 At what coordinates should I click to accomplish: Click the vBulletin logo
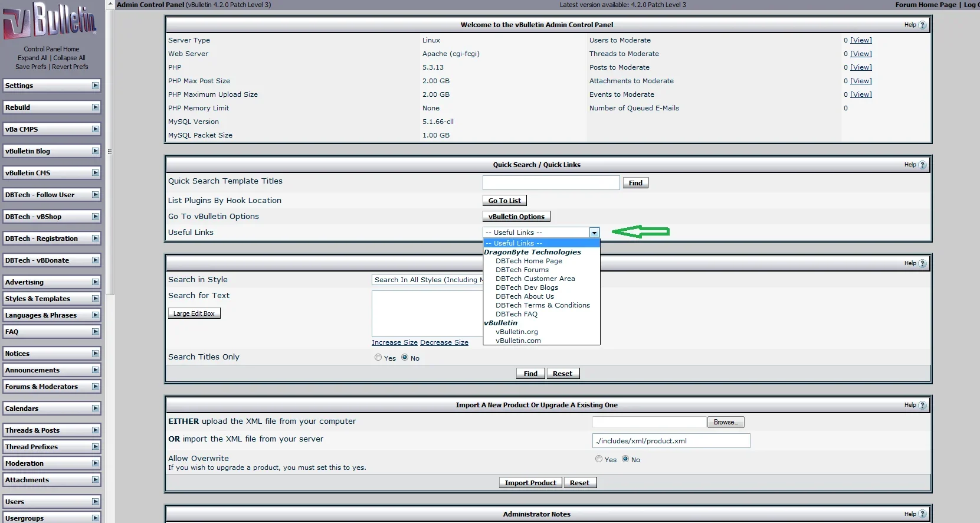pos(50,21)
